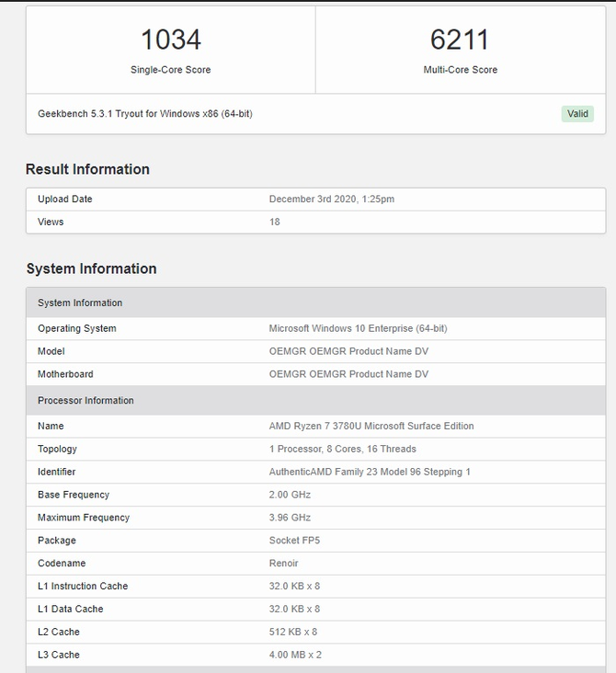Click the Topology value showing 8 Cores
Viewport: 616px width, 673px height.
pos(342,450)
